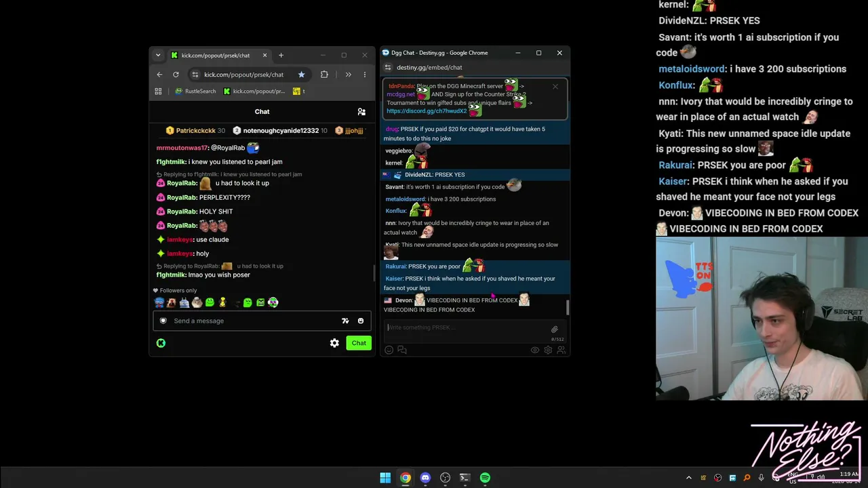Click drug username in DGG chat
Screen dimensions: 868x488
[x=391, y=129]
